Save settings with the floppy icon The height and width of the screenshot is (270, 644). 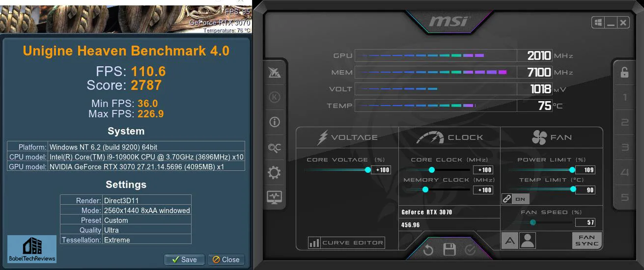click(449, 250)
